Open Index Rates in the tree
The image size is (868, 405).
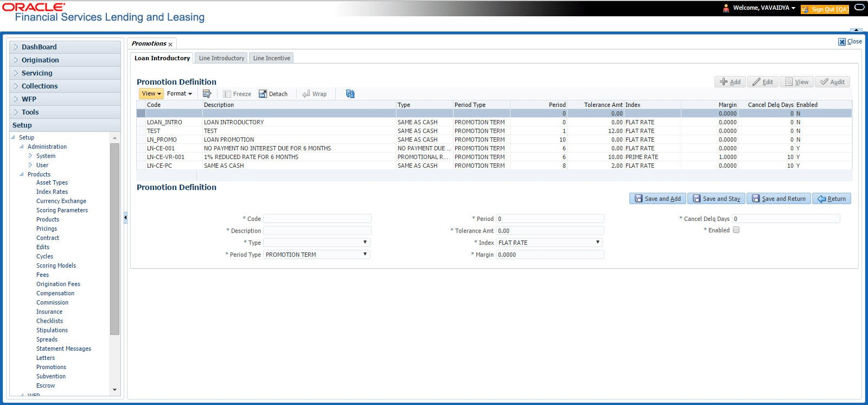click(52, 192)
